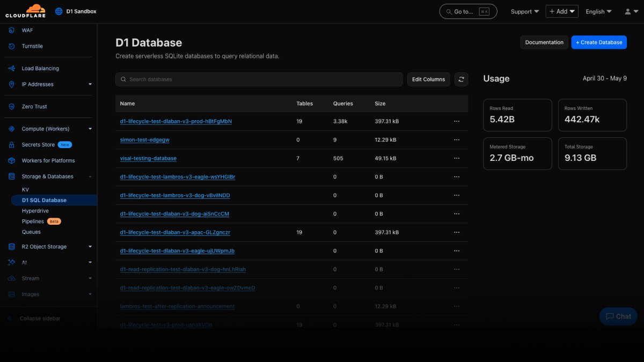The width and height of the screenshot is (644, 362).
Task: Expand the IP Addresses section arrow
Action: pyautogui.click(x=90, y=84)
